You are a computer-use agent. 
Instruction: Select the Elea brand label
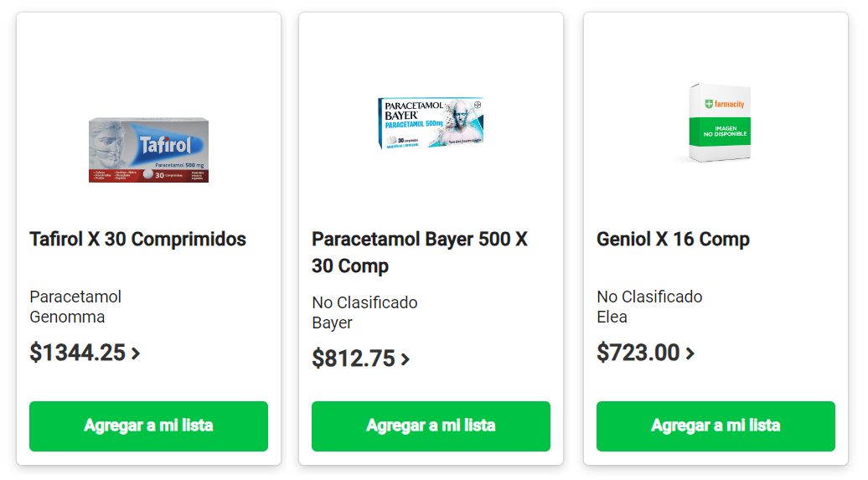[x=612, y=317]
